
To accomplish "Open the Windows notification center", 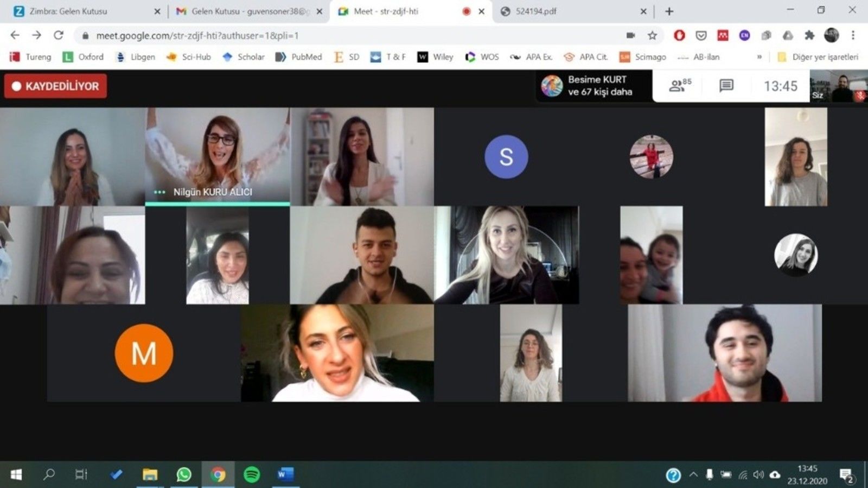I will point(846,476).
